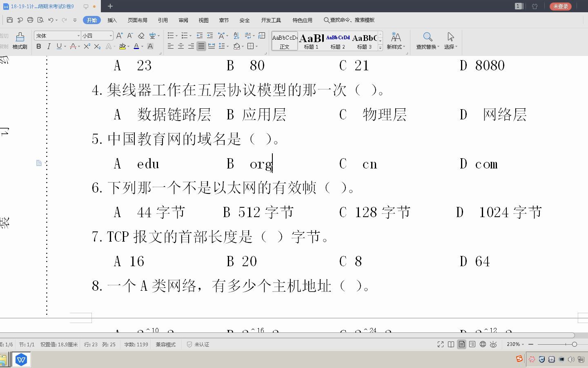Click the pinyin guide (wén) icon
This screenshot has width=588, height=368.
pyautogui.click(x=152, y=36)
